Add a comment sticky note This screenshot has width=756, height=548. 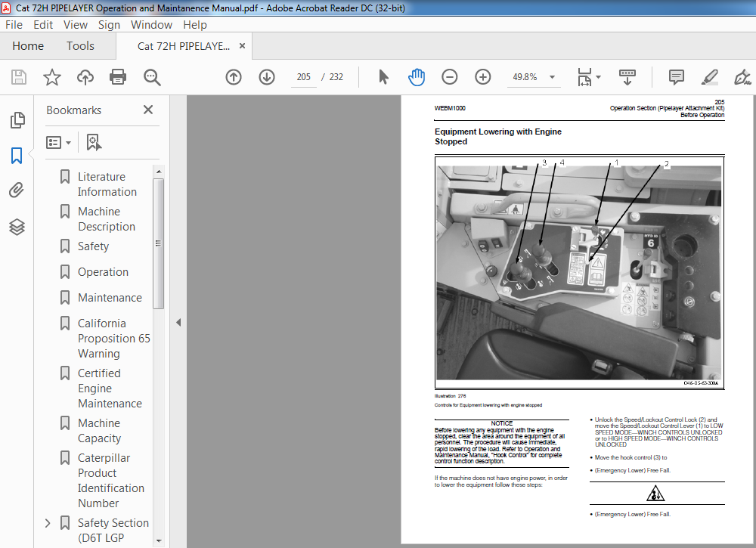676,77
